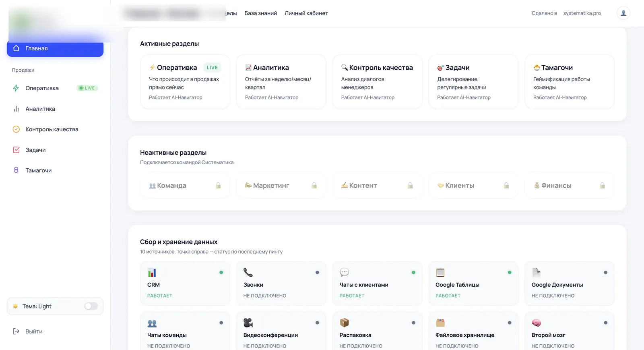
Task: Open the Аналитика card in active sections
Action: coord(281,82)
